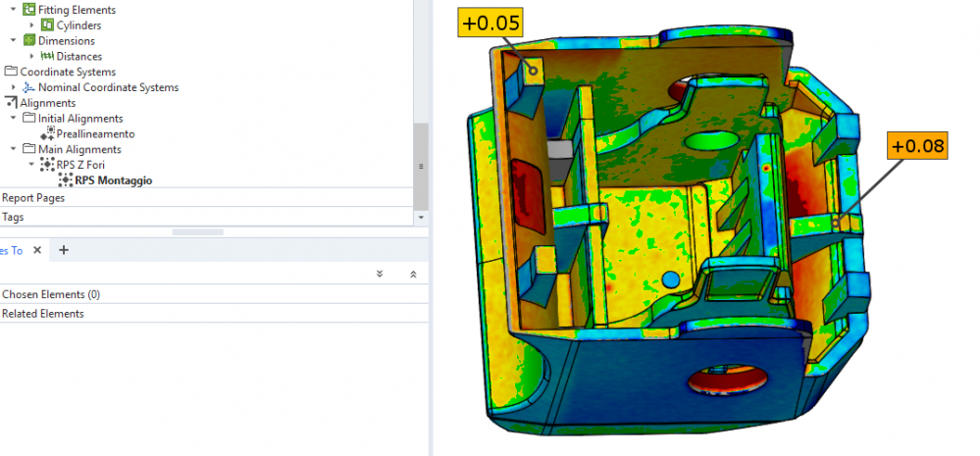
Task: Click the explorer scrollbar down arrow
Action: pos(421,218)
